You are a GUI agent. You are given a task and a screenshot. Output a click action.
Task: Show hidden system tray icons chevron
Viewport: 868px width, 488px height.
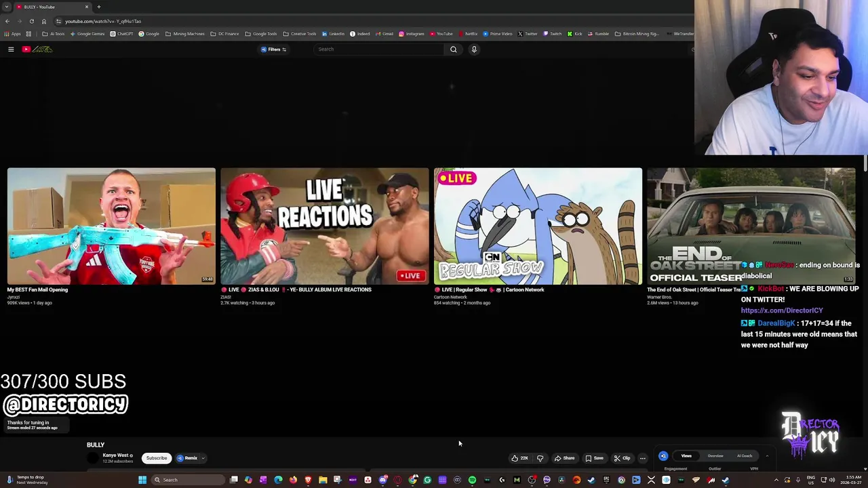coord(776,480)
